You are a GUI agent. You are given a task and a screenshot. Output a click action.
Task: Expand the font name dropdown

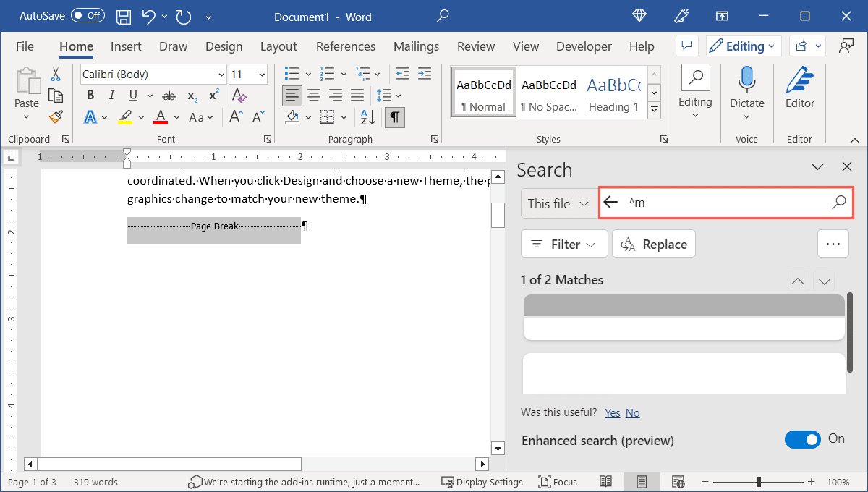tap(221, 75)
